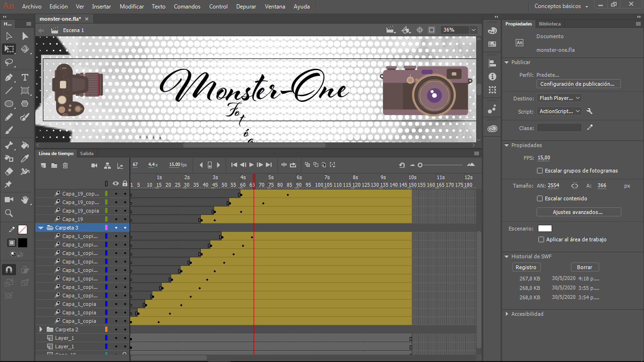644x362 pixels.
Task: Select the PolyStar hexagon tool
Action: (25, 104)
